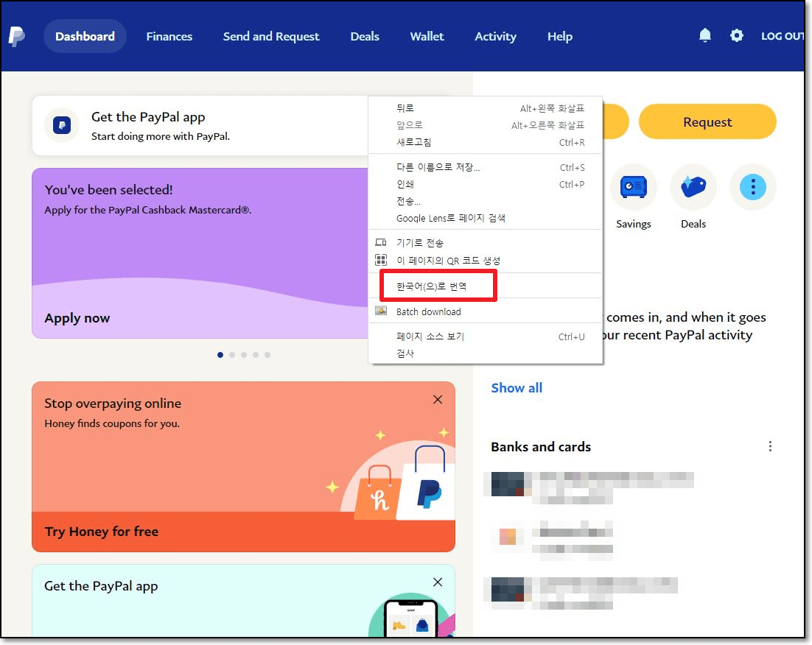The height and width of the screenshot is (645, 812).
Task: Open the Savings safe icon
Action: click(x=634, y=187)
